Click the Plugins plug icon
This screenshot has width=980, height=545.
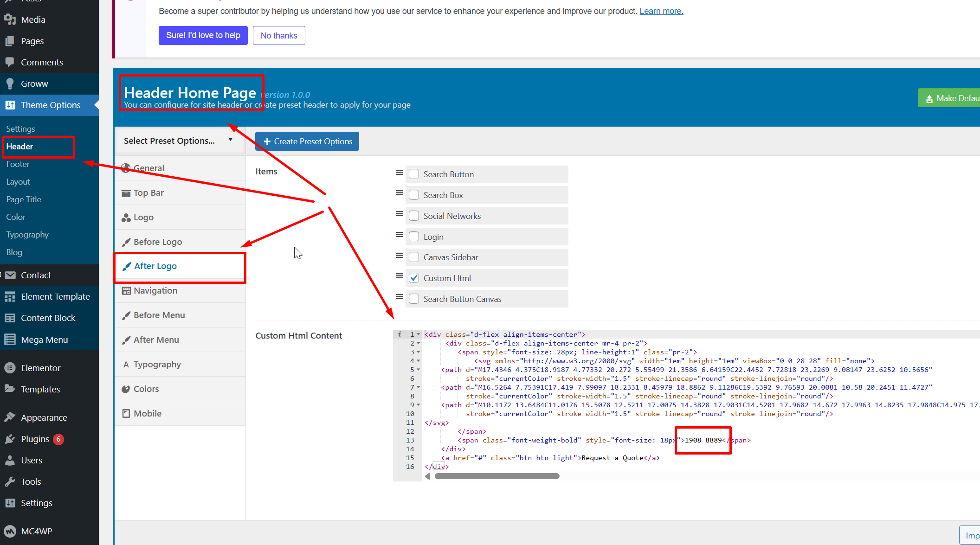tap(10, 439)
